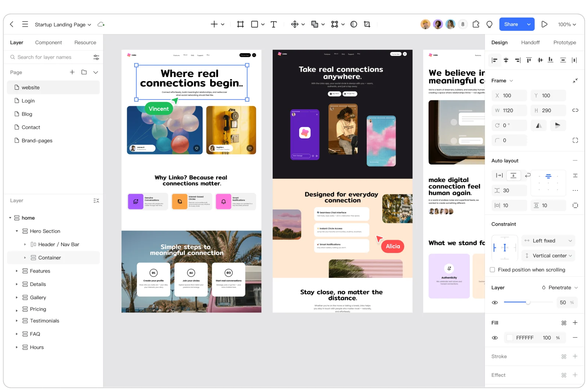
Task: Select the Design tab
Action: (x=499, y=43)
